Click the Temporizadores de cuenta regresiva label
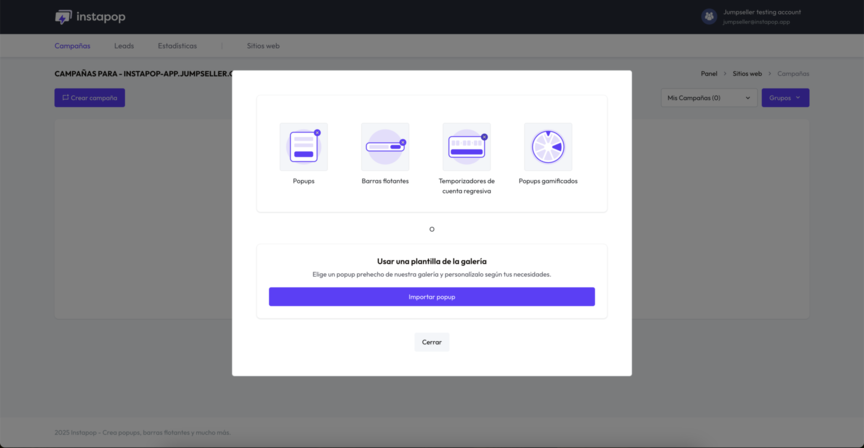 point(466,185)
